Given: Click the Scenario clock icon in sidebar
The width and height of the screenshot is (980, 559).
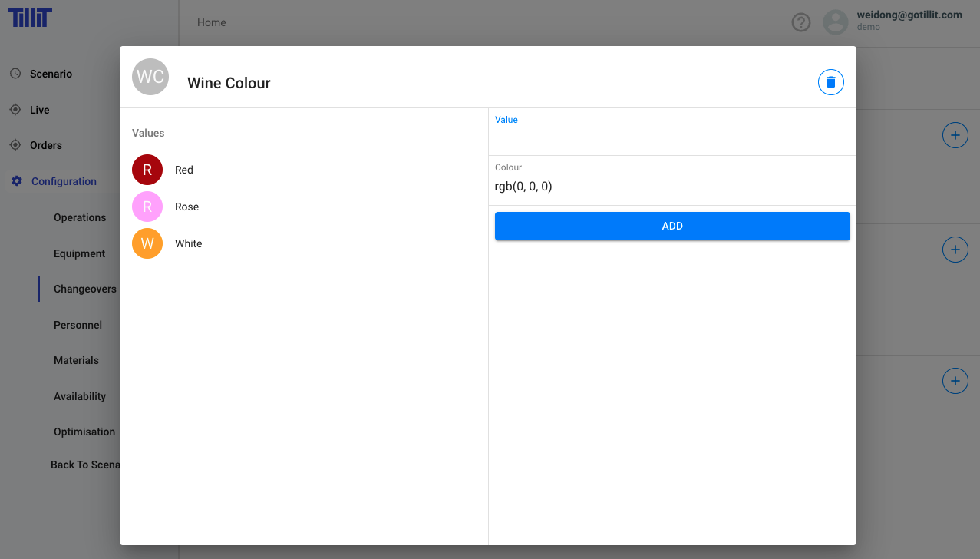Looking at the screenshot, I should 15,74.
